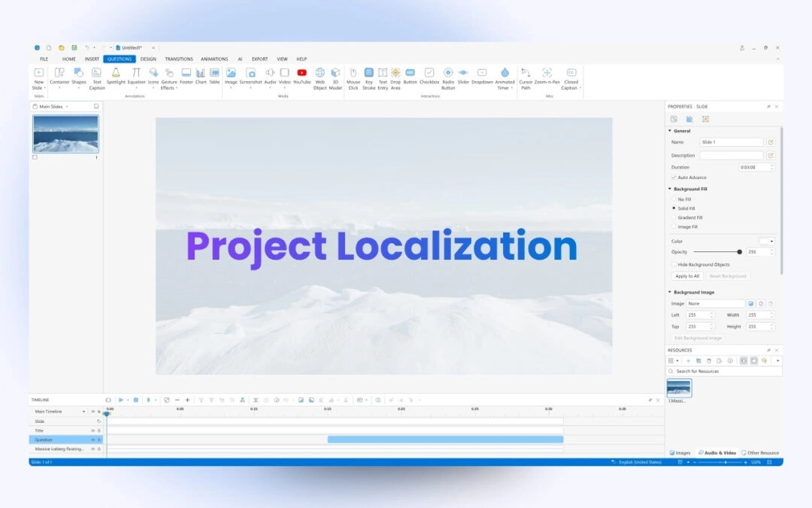
Task: Toggle visibility of the Title timeline row
Action: 93,430
